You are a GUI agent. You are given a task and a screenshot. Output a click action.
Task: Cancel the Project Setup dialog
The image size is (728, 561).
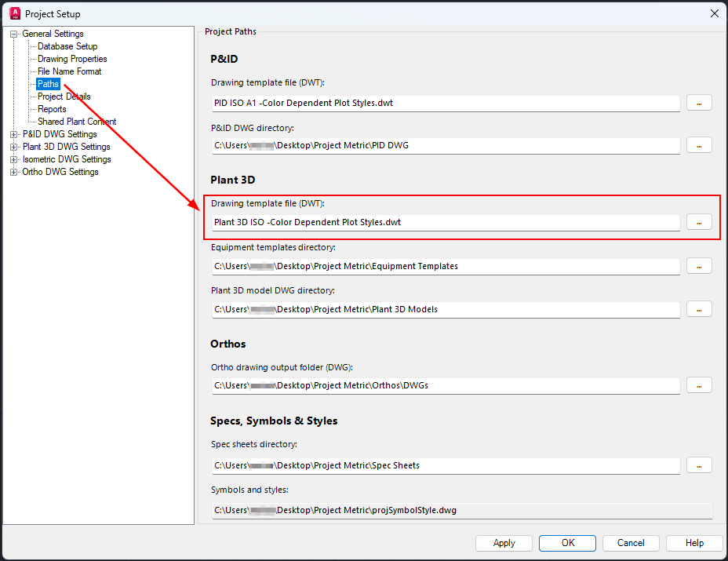[x=631, y=543]
